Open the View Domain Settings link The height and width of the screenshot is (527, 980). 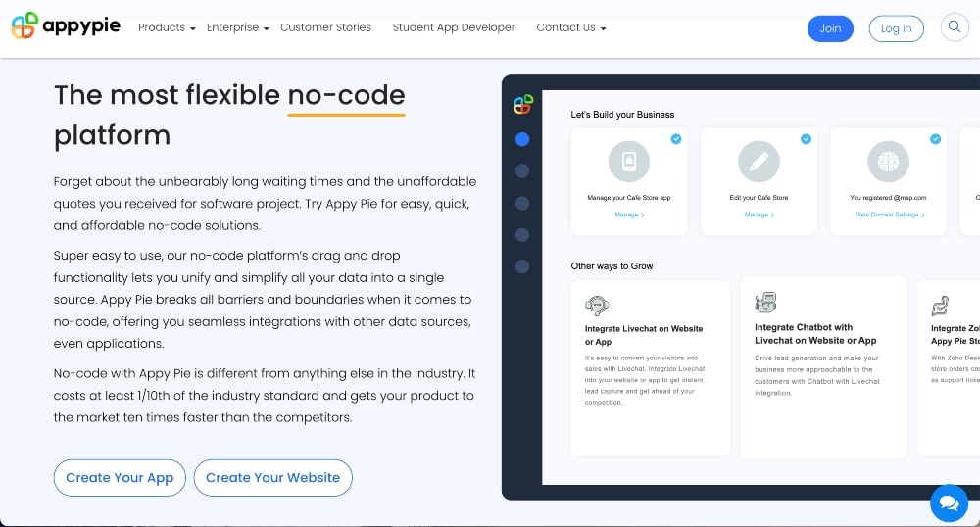click(x=888, y=215)
